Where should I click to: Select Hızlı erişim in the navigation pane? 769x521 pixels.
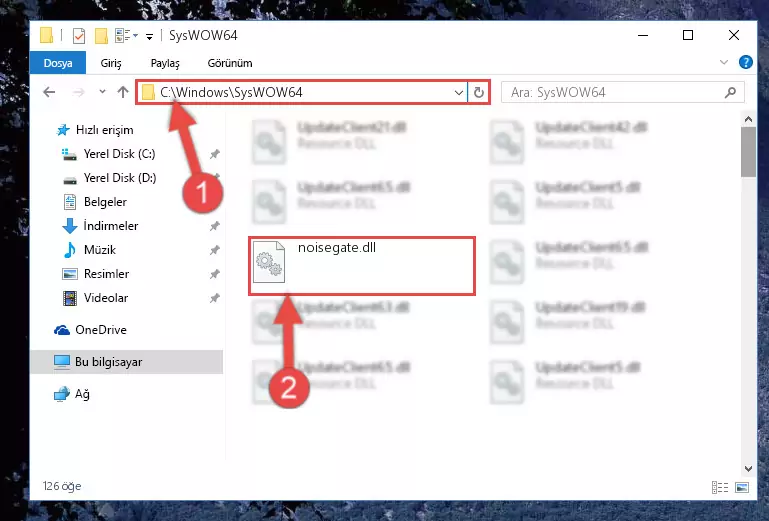pos(104,130)
